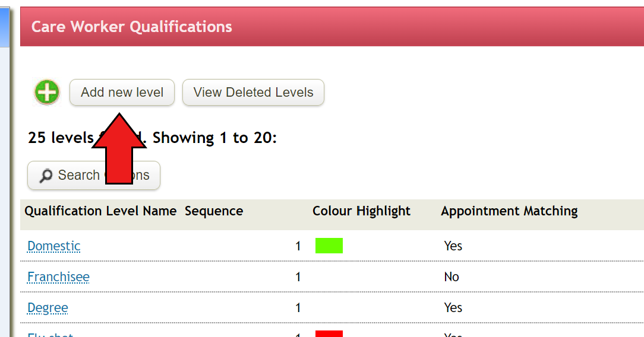644x337 pixels.
Task: Click the green colour swatch for Domestic
Action: pos(329,246)
